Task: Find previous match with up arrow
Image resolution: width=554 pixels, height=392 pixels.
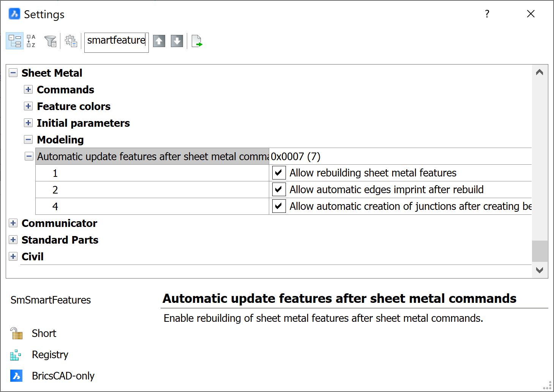Action: click(x=159, y=41)
